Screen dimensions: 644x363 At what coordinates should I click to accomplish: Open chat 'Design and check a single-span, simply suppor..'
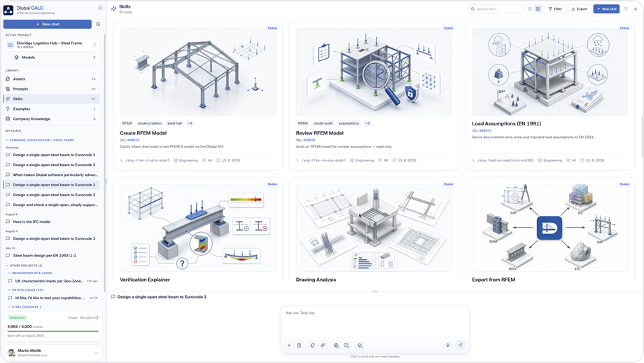51,205
